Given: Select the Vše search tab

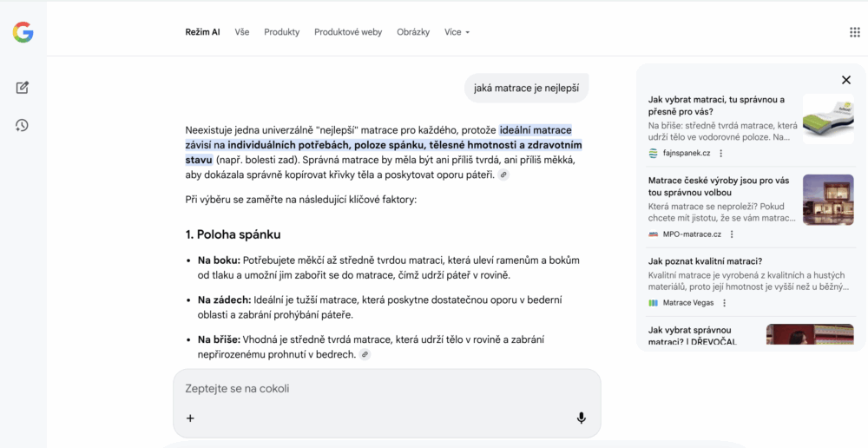Looking at the screenshot, I should point(241,32).
